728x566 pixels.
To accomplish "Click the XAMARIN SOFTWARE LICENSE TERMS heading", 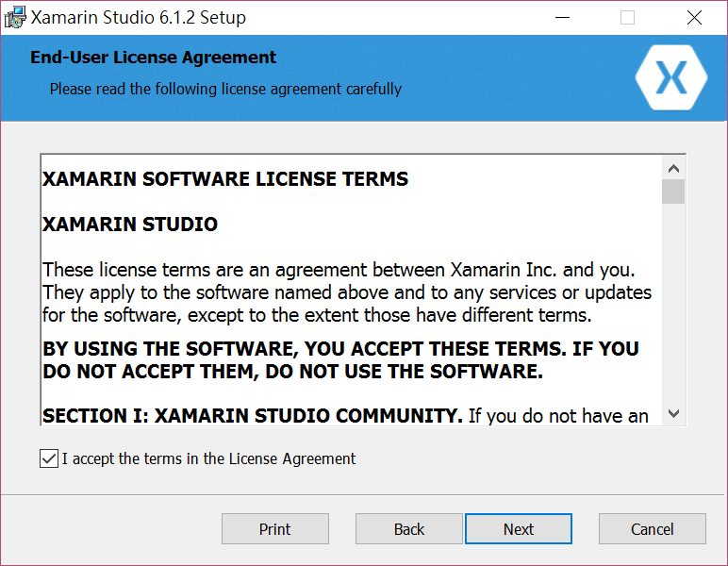I will coord(225,178).
